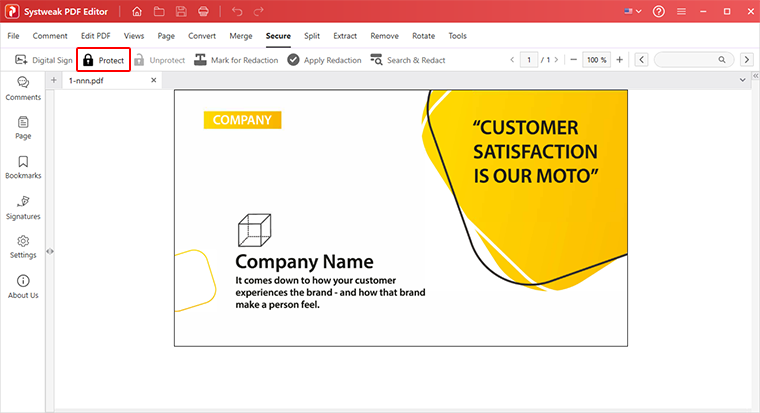
Task: Select the Merge tab
Action: tap(241, 36)
